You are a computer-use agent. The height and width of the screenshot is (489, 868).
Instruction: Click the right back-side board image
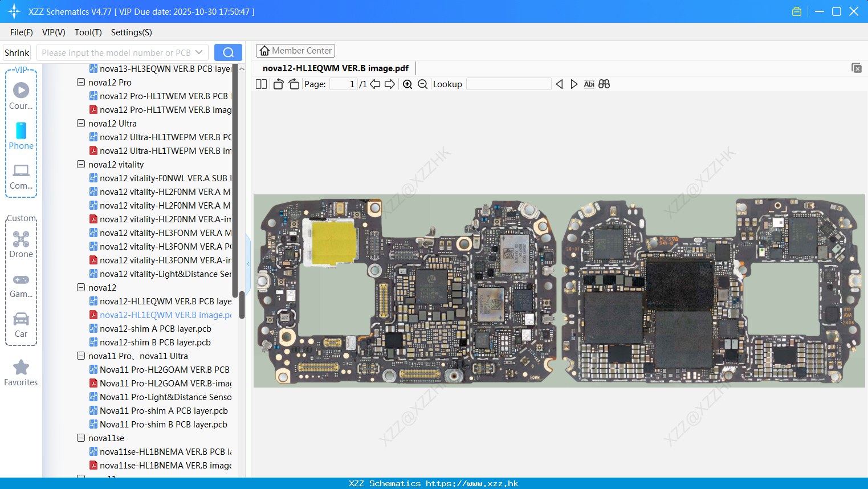pos(712,291)
